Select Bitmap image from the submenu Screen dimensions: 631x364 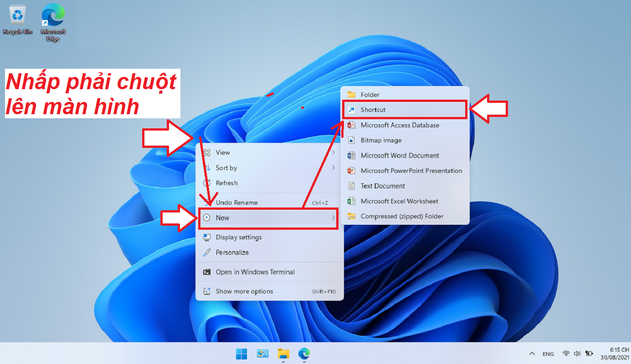[x=405, y=140]
